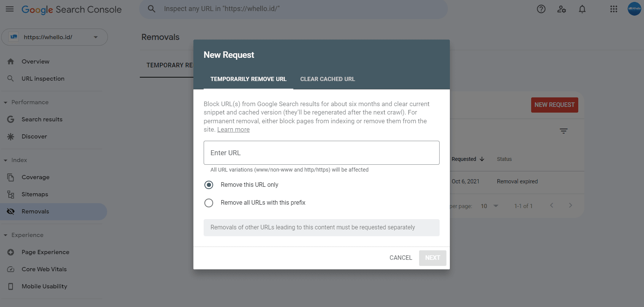Choose "Remove all URLs with this prefix"
The width and height of the screenshot is (644, 307).
point(209,203)
